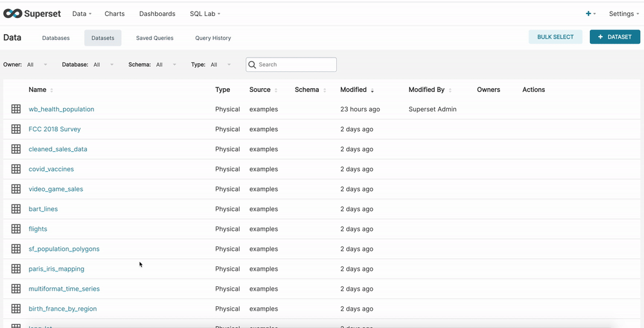Open the wb_health_population dataset
The width and height of the screenshot is (644, 328).
(x=61, y=109)
